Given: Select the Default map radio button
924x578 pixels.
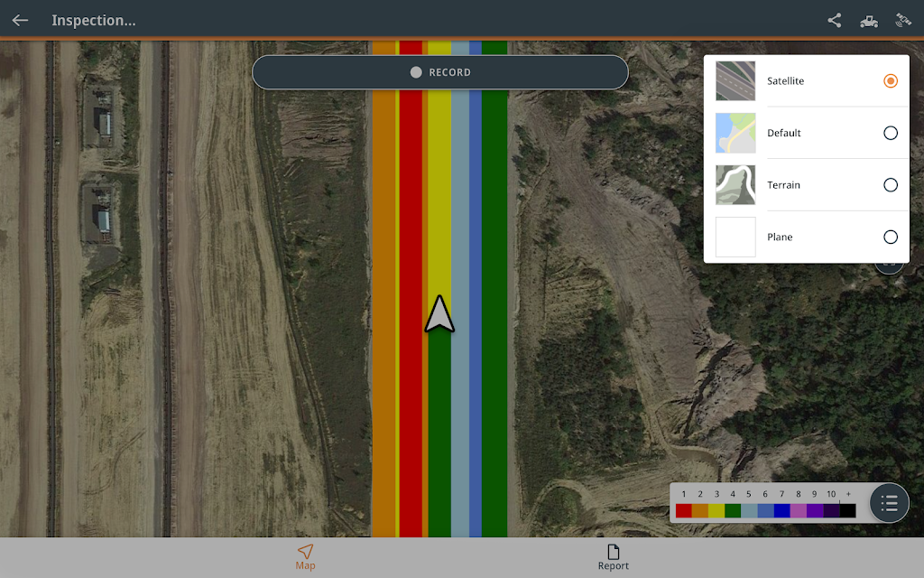Looking at the screenshot, I should point(891,133).
